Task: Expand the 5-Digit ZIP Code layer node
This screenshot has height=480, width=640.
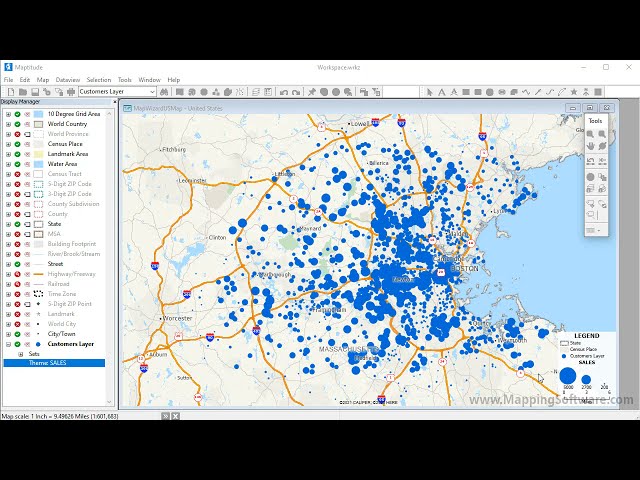Action: pyautogui.click(x=8, y=184)
